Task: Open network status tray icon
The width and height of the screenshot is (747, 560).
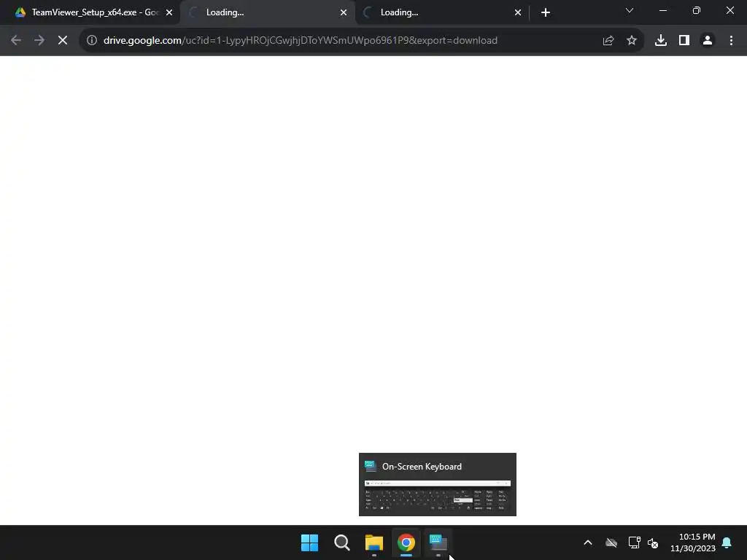Action: point(634,542)
